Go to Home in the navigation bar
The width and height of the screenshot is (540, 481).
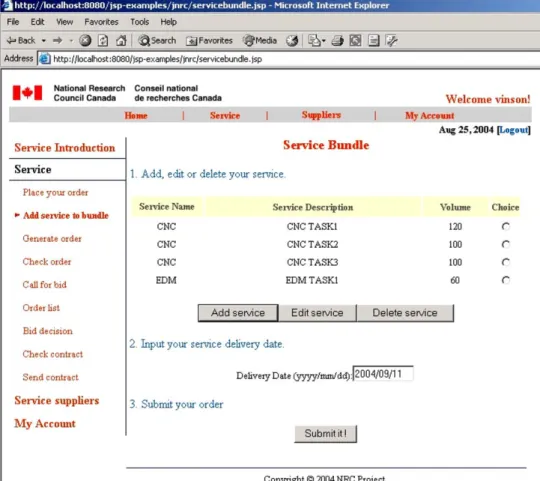pyautogui.click(x=136, y=115)
